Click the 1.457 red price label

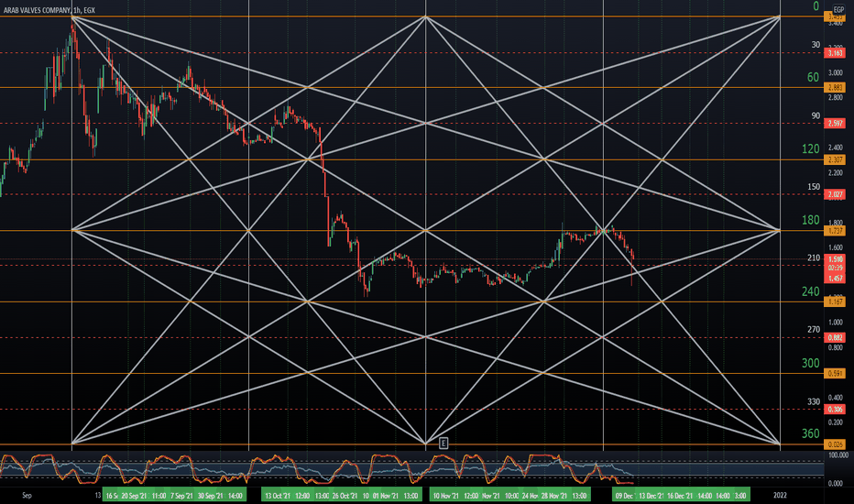pos(835,279)
